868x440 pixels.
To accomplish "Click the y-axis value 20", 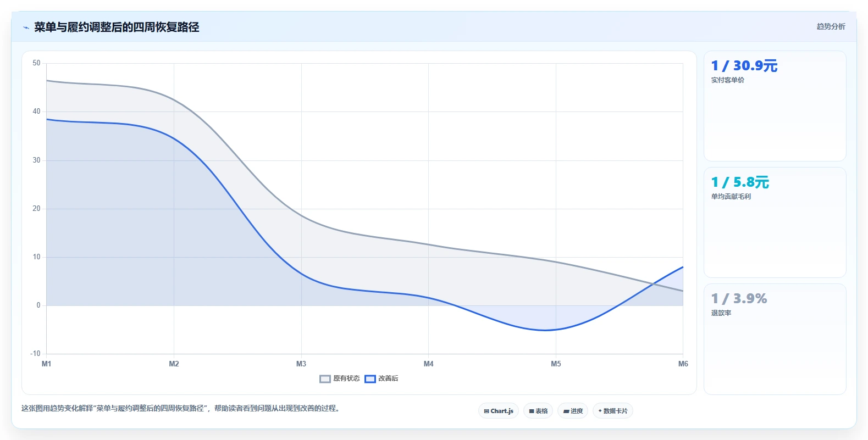I will click(36, 209).
